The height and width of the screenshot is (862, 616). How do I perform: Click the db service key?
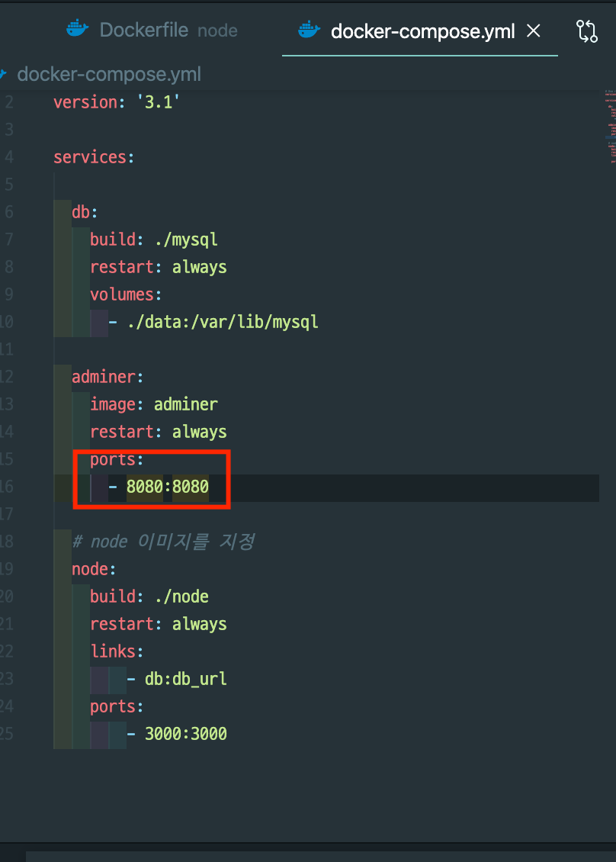pos(81,212)
